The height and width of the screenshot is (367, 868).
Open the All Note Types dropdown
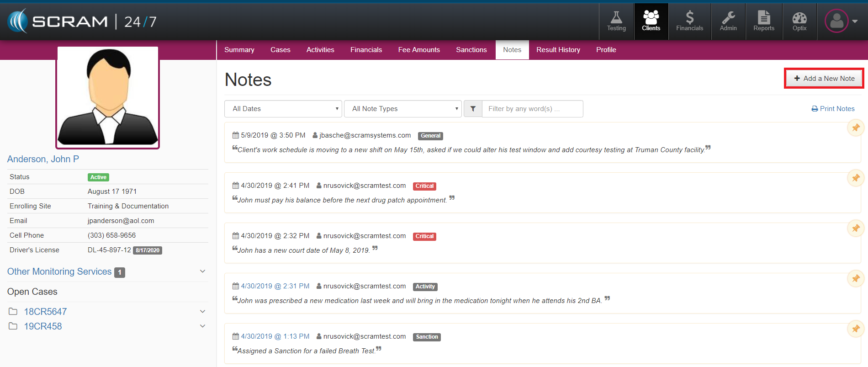402,109
